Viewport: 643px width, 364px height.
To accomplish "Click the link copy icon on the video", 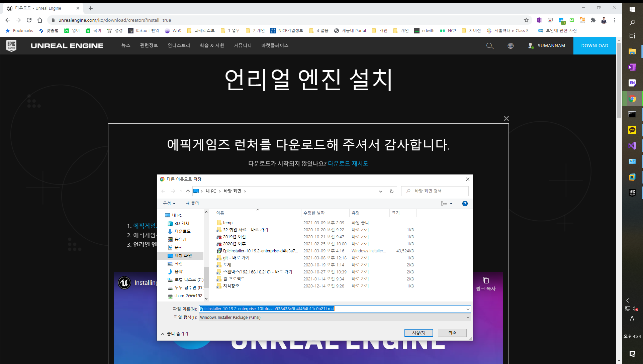I will [486, 280].
